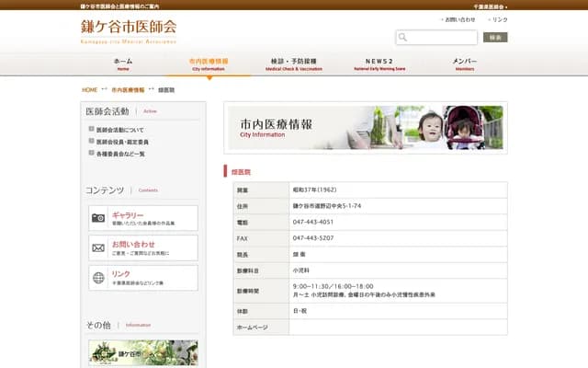This screenshot has width=588, height=368.
Task: Click the camera icon beside ギャラリー
Action: 98,218
